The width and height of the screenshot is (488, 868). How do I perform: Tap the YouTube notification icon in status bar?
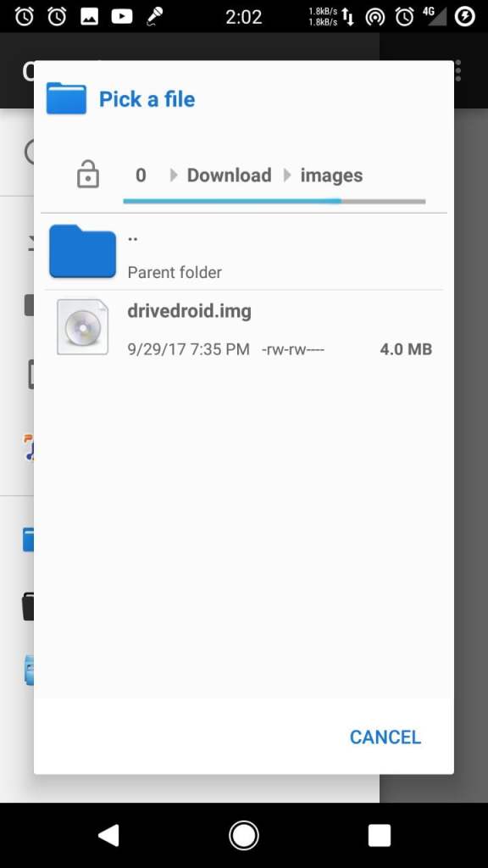[122, 17]
